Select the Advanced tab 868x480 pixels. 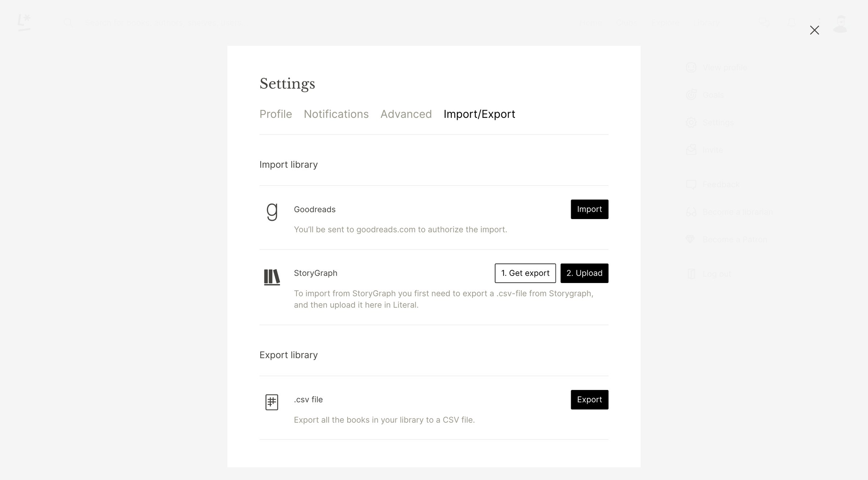(x=406, y=114)
